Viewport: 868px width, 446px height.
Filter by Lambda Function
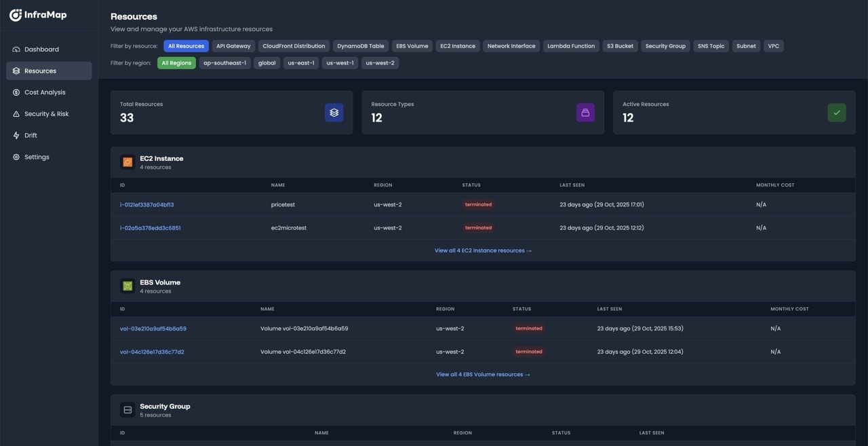[571, 46]
